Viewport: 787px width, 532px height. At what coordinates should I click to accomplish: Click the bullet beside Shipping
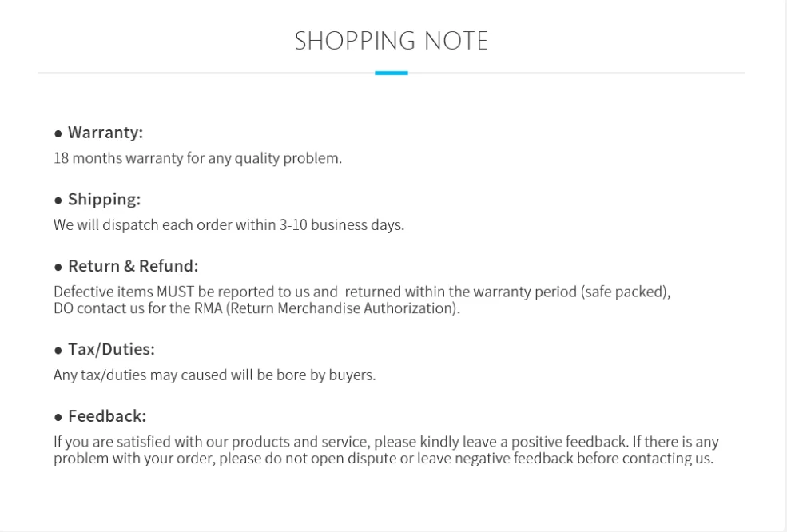point(58,200)
